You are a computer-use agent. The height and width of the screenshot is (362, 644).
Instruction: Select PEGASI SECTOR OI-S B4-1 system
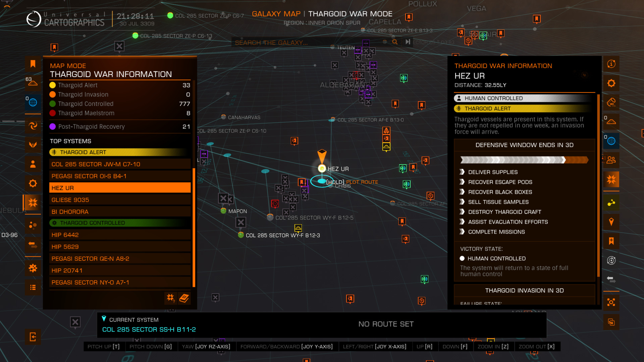(x=120, y=176)
